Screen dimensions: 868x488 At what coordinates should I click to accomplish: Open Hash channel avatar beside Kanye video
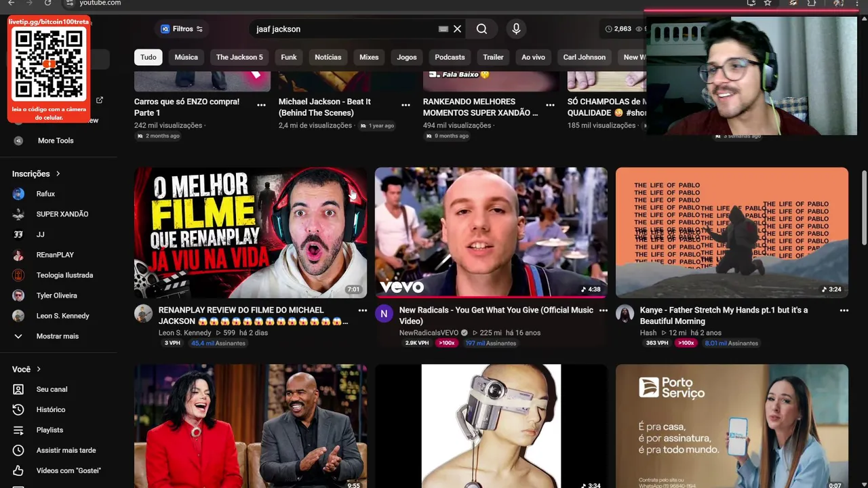[625, 314]
